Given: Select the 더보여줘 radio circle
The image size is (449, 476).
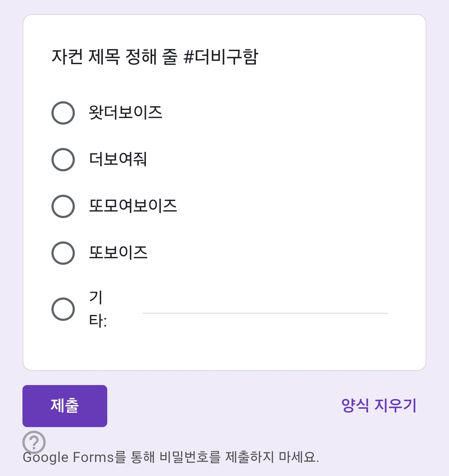Looking at the screenshot, I should (63, 159).
